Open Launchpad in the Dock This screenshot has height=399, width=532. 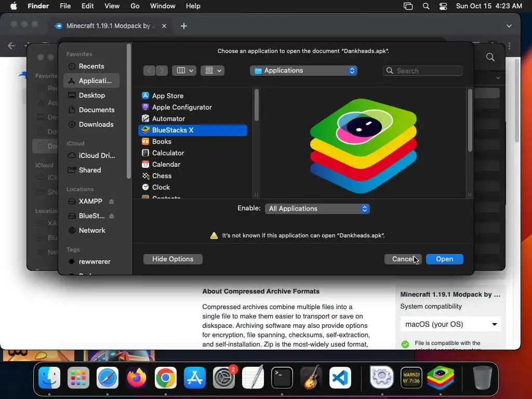78,378
